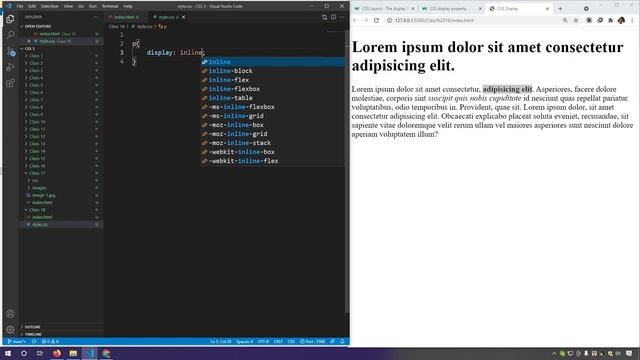
Task: Choose inline-table suggestion
Action: click(273, 98)
